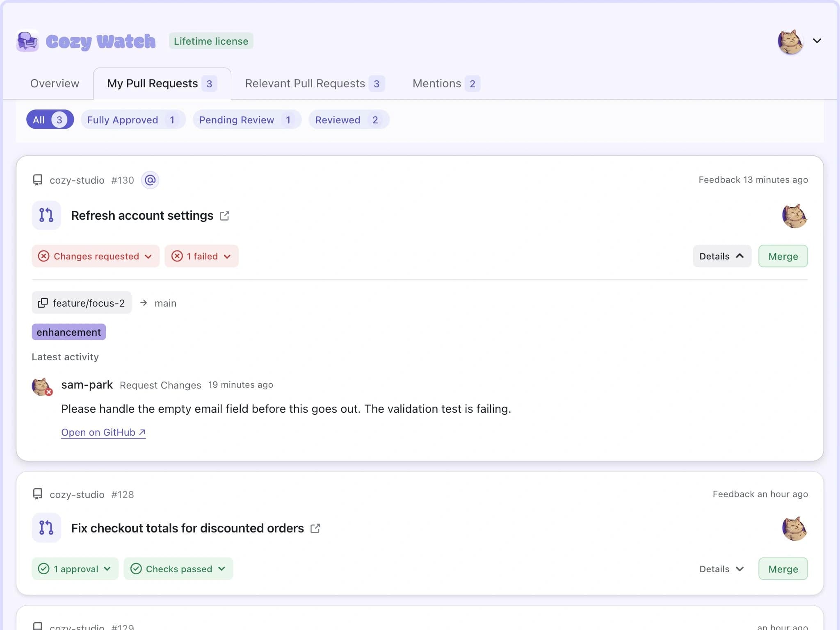The image size is (840, 630).
Task: Open the Relevant Pull Requests tab
Action: pyautogui.click(x=314, y=84)
